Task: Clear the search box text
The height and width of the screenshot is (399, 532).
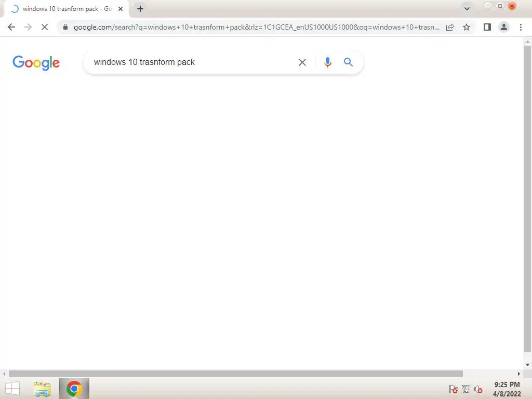Action: coord(302,62)
